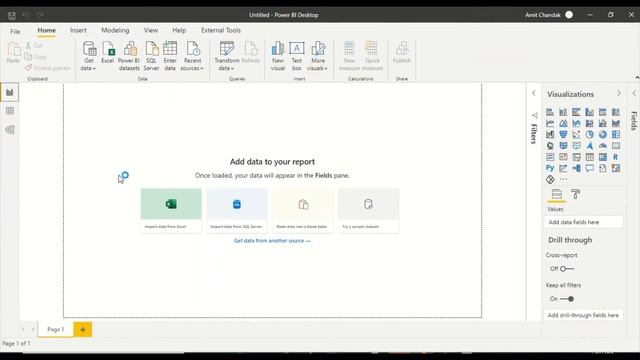Screen dimensions: 640x360
Task: Open the File menu
Action: [x=15, y=31]
